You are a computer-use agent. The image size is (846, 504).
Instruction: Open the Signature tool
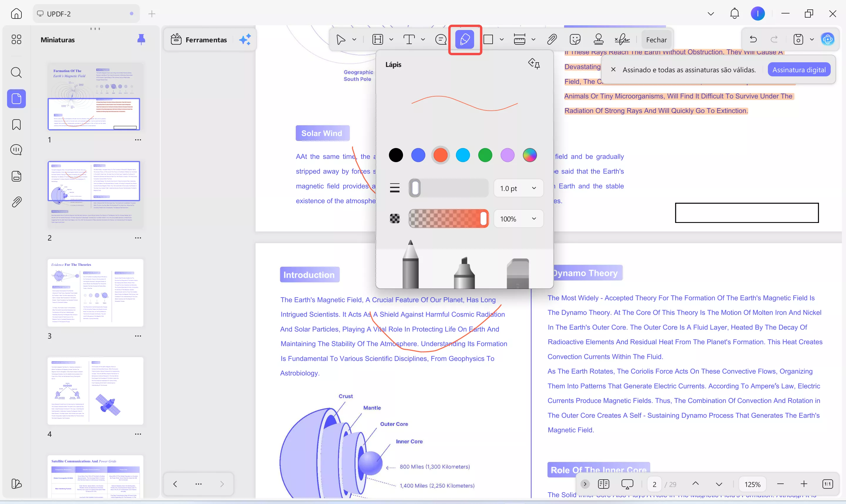coord(622,39)
